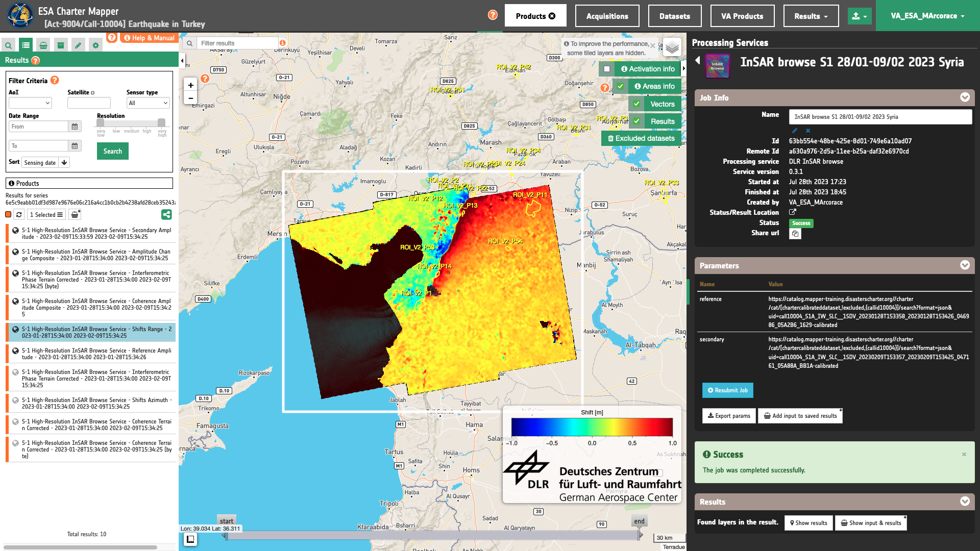Switch to the Products tab
This screenshot has width=980, height=551.
(535, 16)
